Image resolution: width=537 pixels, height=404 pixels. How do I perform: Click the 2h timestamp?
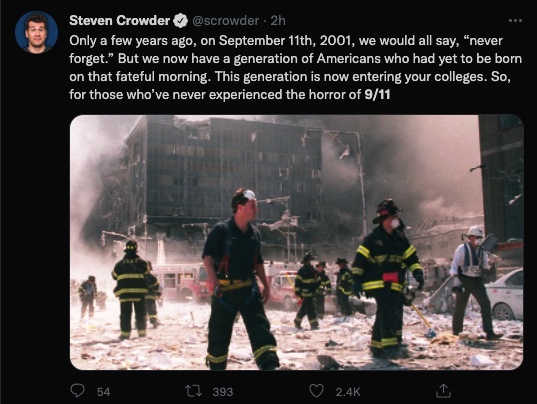pyautogui.click(x=278, y=21)
